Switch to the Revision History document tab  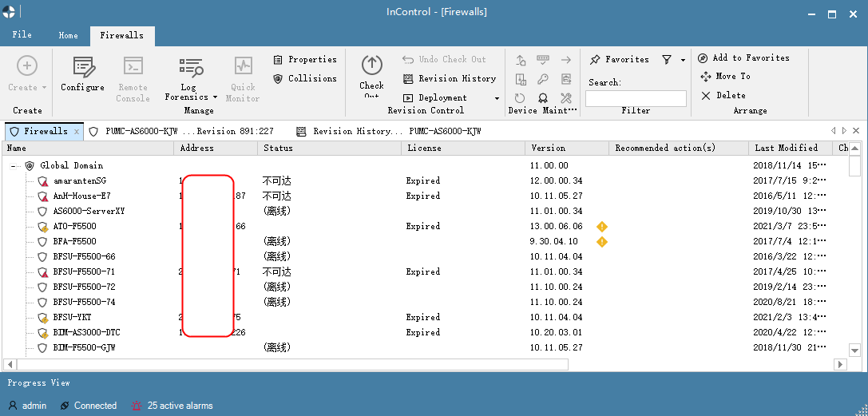tap(388, 132)
